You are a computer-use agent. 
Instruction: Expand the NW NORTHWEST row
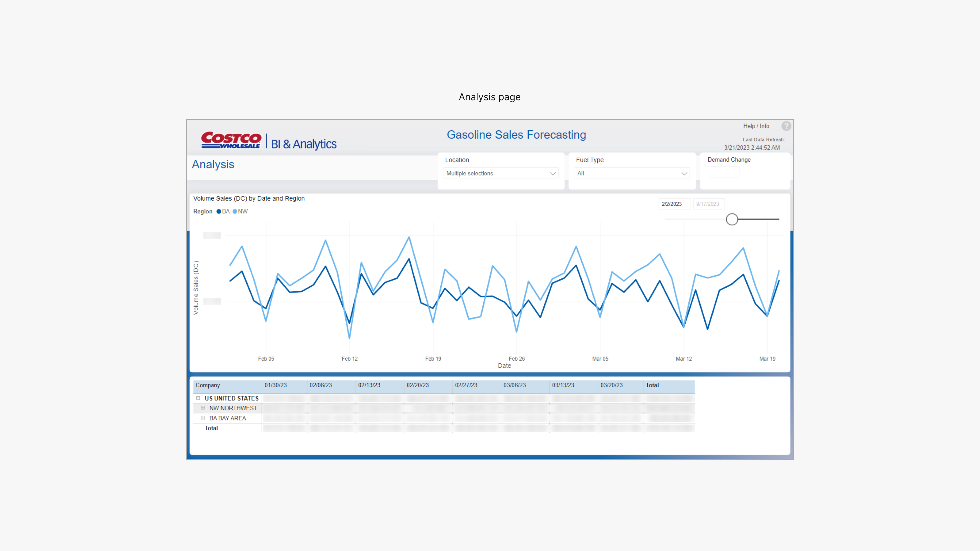click(x=203, y=408)
